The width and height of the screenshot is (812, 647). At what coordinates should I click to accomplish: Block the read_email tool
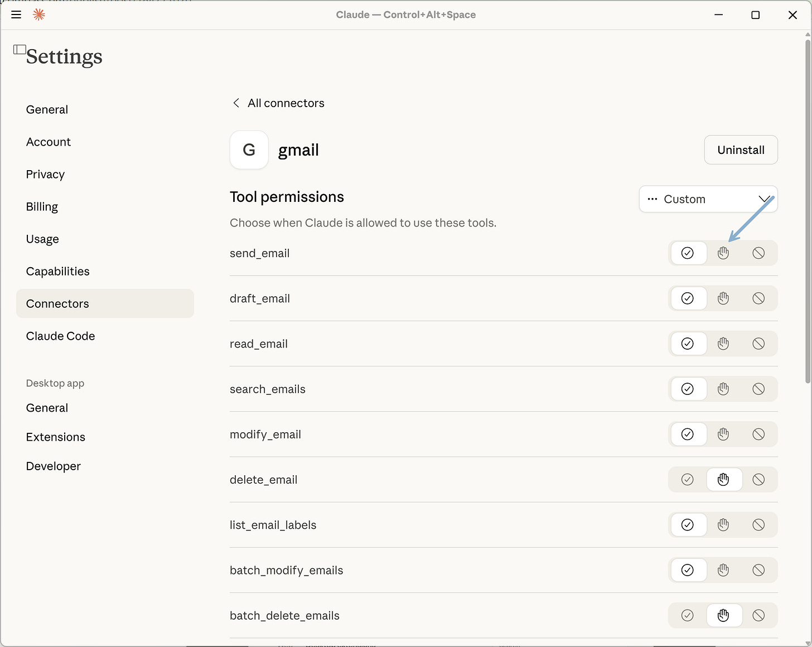coord(758,344)
